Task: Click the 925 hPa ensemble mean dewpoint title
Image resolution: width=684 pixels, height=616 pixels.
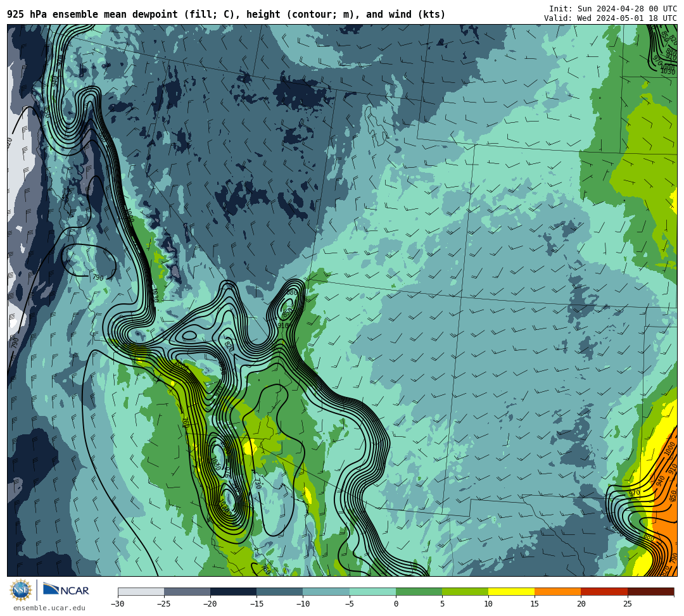Action: pyautogui.click(x=226, y=15)
